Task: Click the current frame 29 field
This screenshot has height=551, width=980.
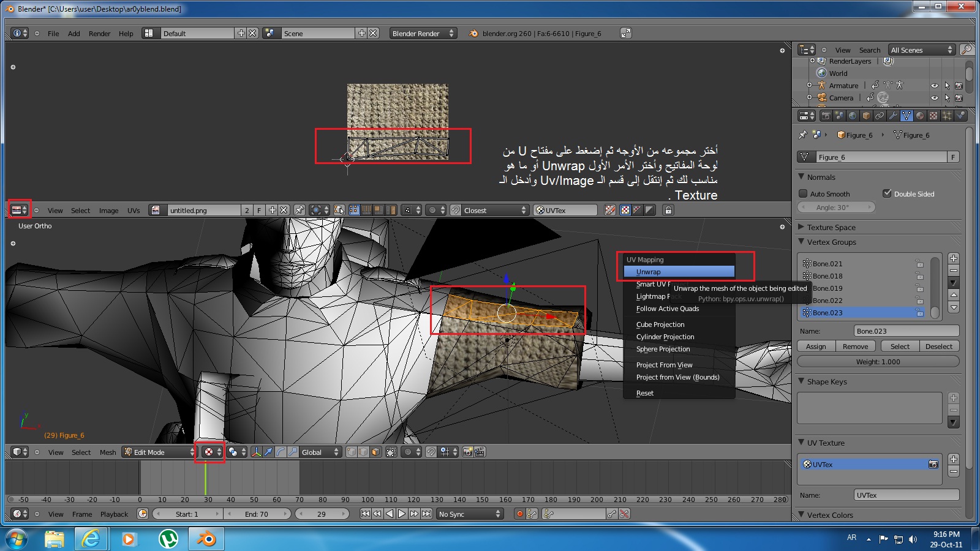Action: (322, 514)
